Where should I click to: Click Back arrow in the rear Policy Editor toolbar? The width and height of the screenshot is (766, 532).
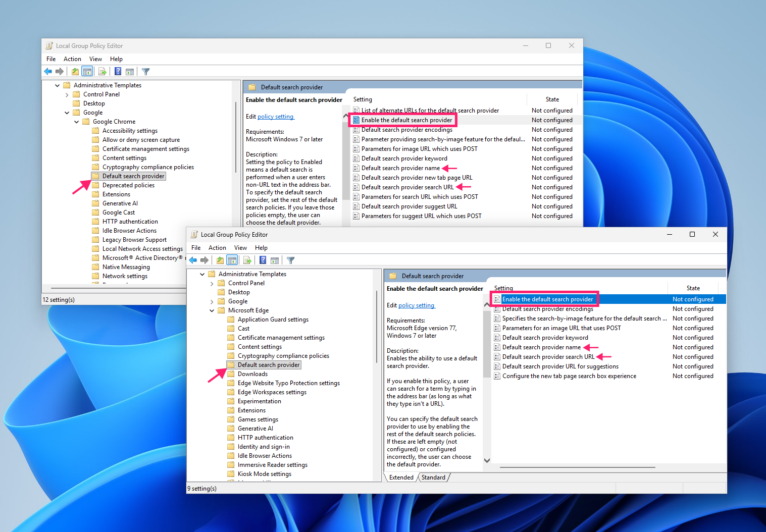pos(48,72)
